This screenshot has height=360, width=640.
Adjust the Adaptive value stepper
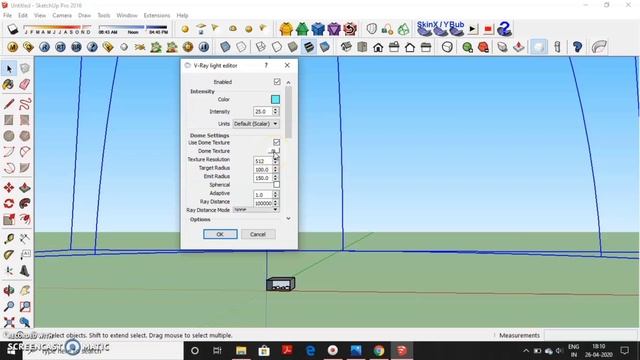(x=276, y=194)
